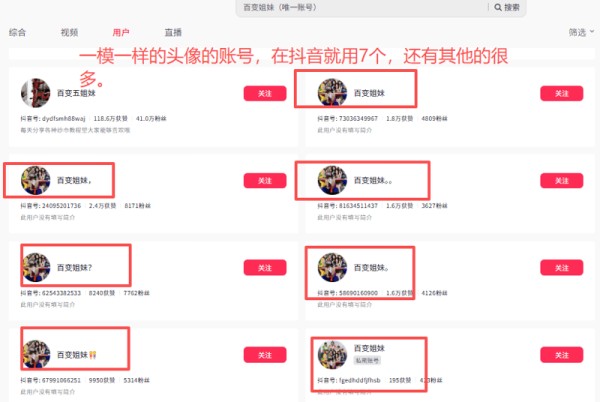Viewport: 600px width, 402px height.
Task: Open 百变五姐妹 profile avatar
Action: [35, 93]
